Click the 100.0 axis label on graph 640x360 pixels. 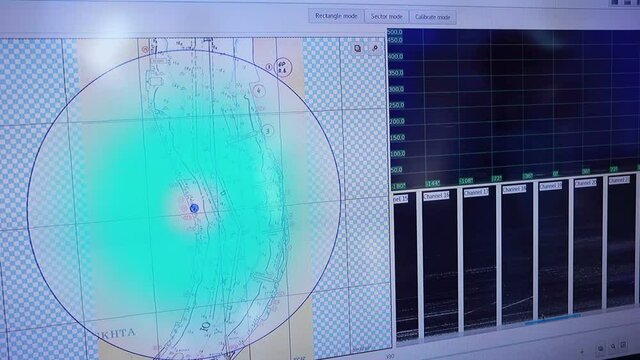pyautogui.click(x=398, y=153)
